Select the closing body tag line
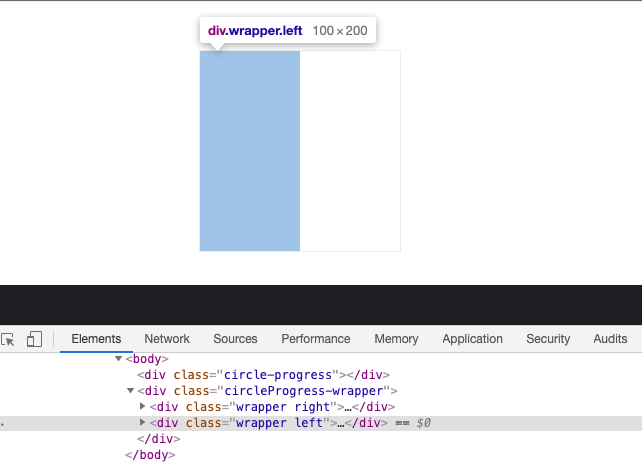Image resolution: width=642 pixels, height=464 pixels. click(x=150, y=455)
